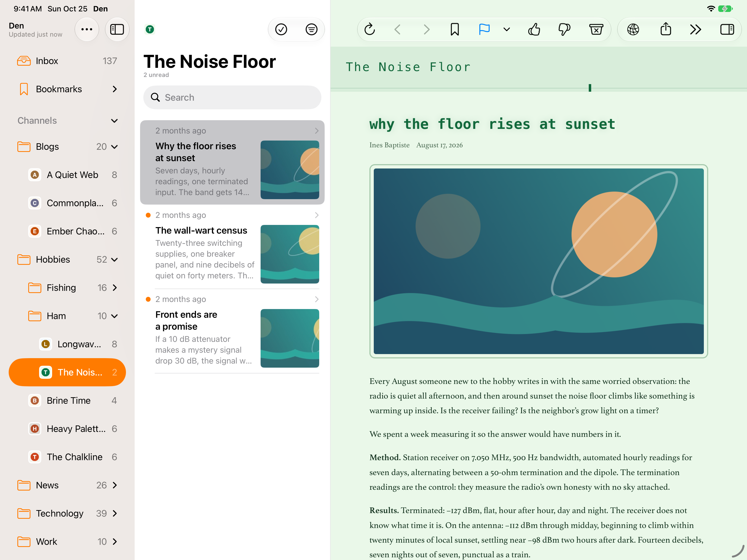Expand the News folder

(115, 485)
